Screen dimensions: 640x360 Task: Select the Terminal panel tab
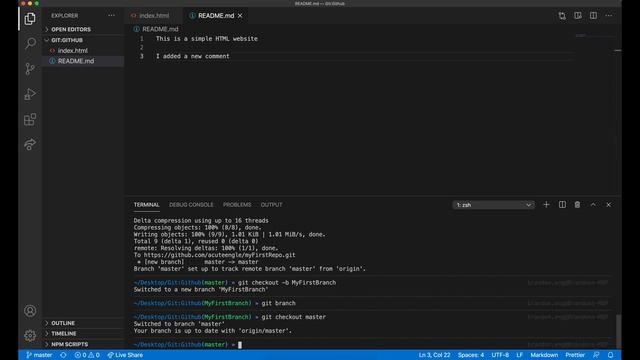pos(147,204)
